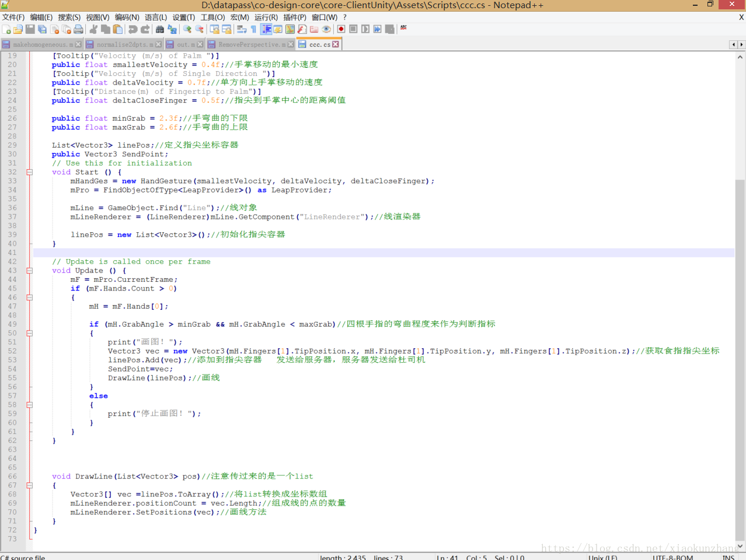Undo the last edit via toolbar
The height and width of the screenshot is (560, 746).
133,29
